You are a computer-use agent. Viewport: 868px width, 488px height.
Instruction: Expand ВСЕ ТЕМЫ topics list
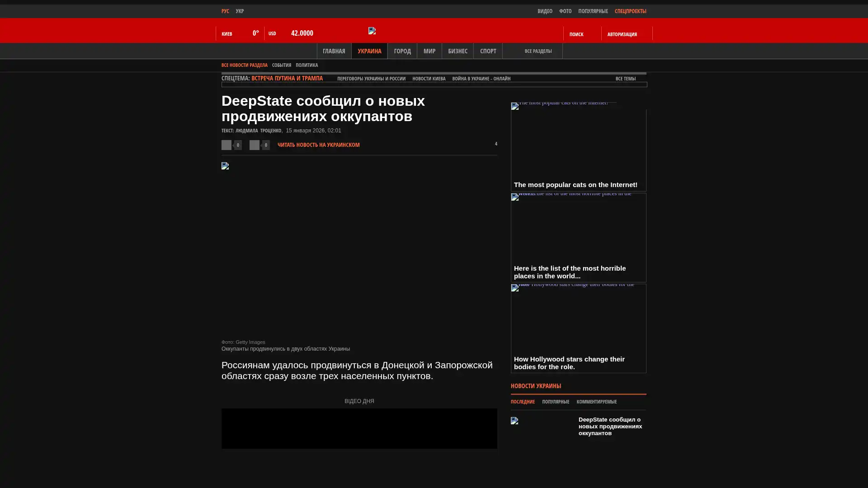pos(625,79)
